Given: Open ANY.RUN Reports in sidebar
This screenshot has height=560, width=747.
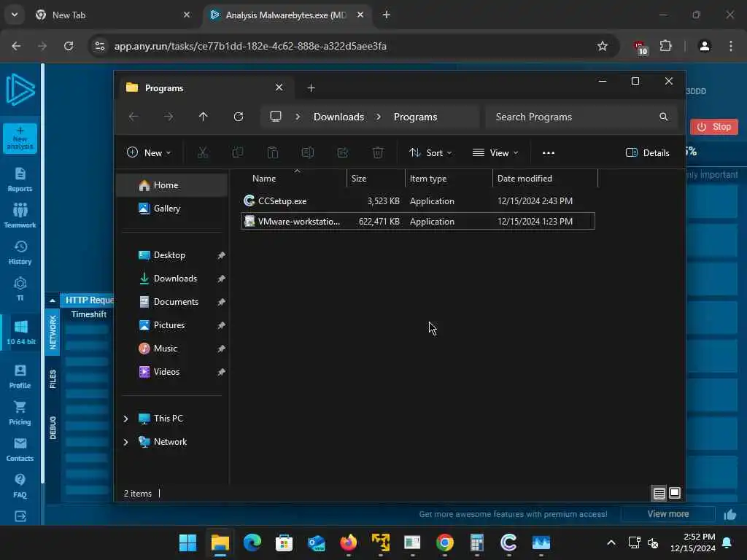Looking at the screenshot, I should (20, 179).
